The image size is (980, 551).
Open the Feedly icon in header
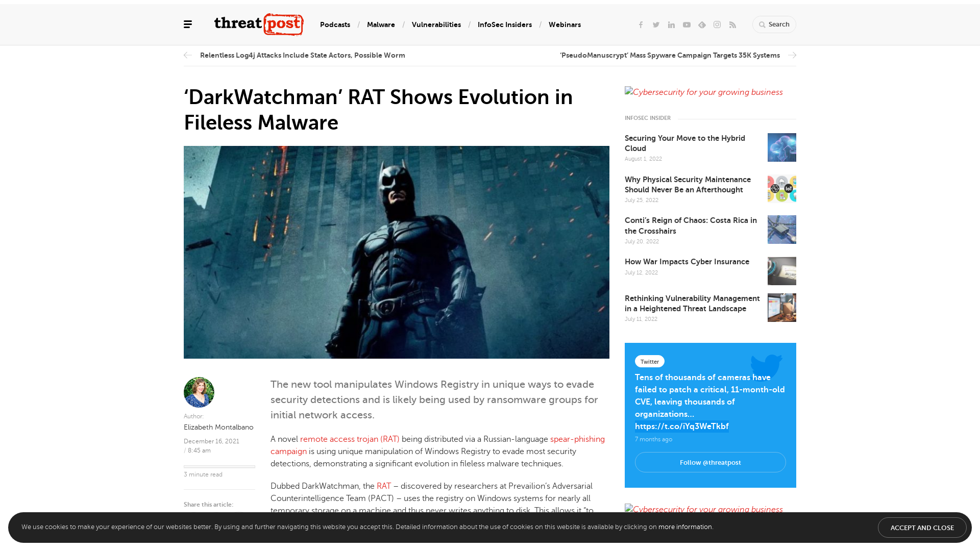click(x=702, y=24)
